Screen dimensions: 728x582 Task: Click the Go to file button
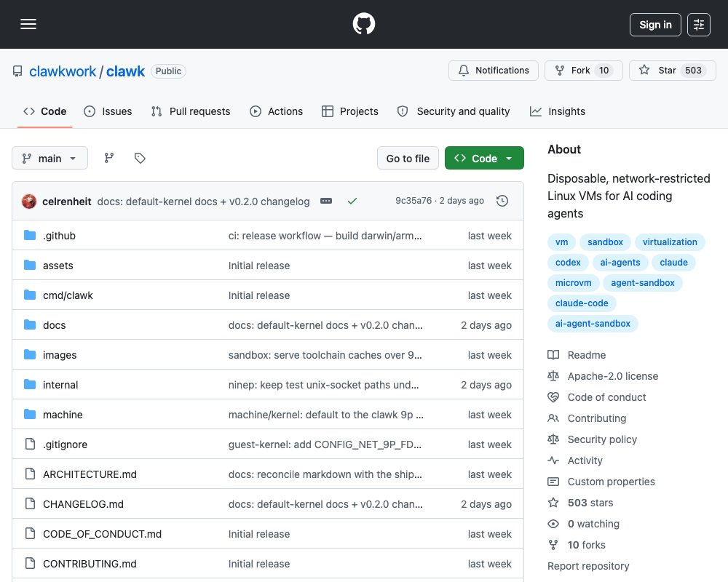pyautogui.click(x=408, y=159)
